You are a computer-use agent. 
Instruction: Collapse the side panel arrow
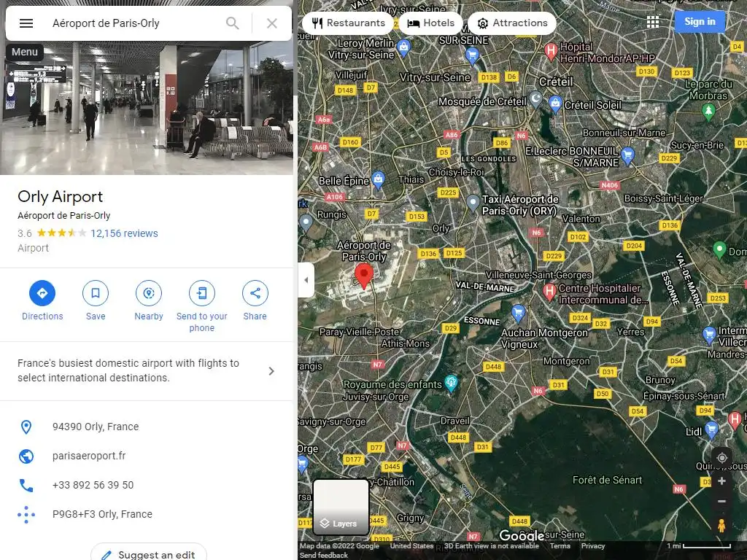[x=306, y=280]
